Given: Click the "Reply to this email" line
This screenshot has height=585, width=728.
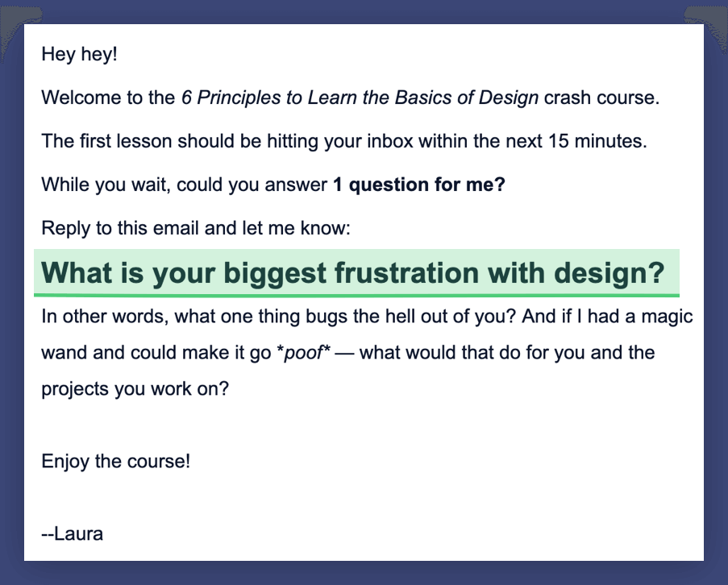Looking at the screenshot, I should (196, 228).
